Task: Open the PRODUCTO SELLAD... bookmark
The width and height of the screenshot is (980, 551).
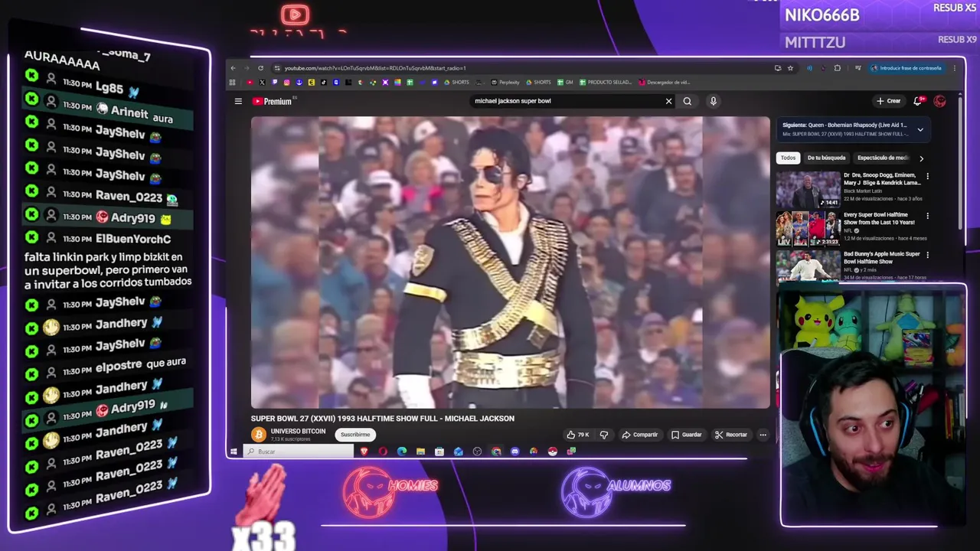Action: pos(606,82)
